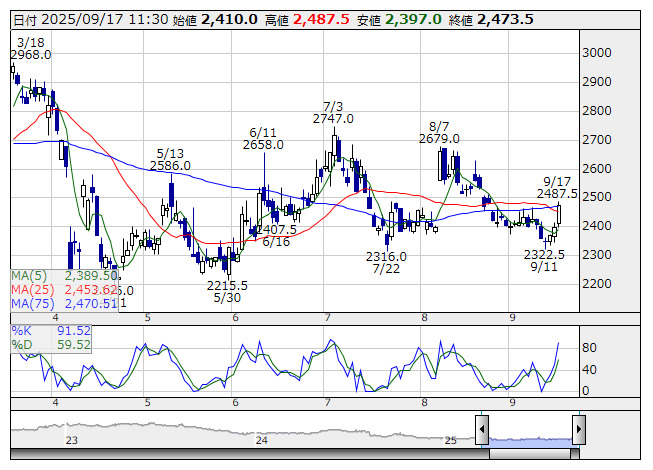The image size is (653, 470).
Task: Click the 3000 price axis label
Action: pyautogui.click(x=597, y=53)
